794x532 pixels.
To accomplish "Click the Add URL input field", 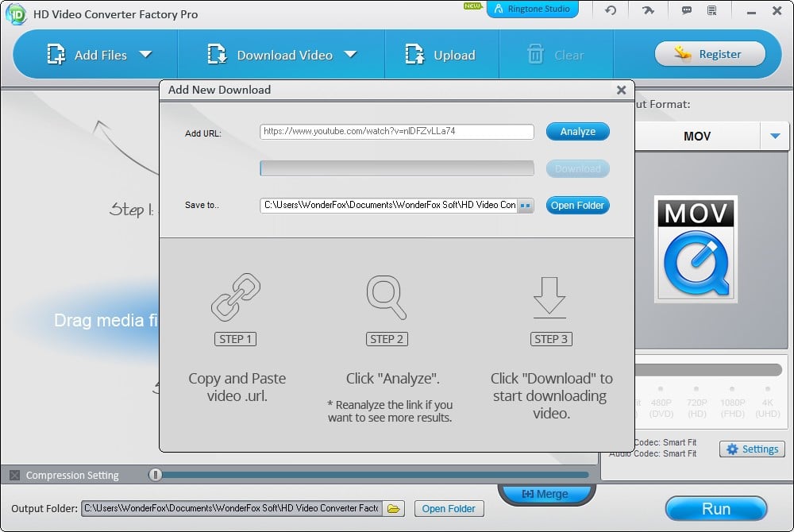I will pyautogui.click(x=396, y=132).
